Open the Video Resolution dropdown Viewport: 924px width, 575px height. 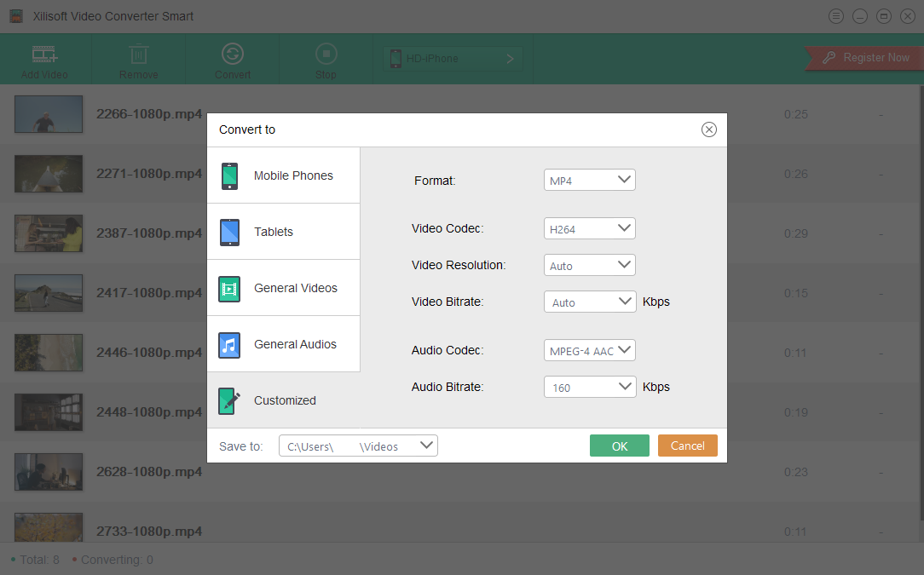590,265
